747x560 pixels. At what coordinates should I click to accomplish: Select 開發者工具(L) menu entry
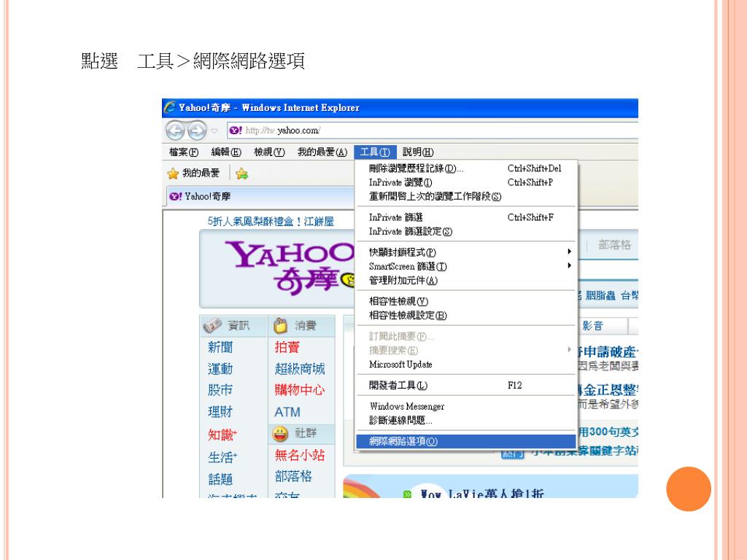coord(466,385)
